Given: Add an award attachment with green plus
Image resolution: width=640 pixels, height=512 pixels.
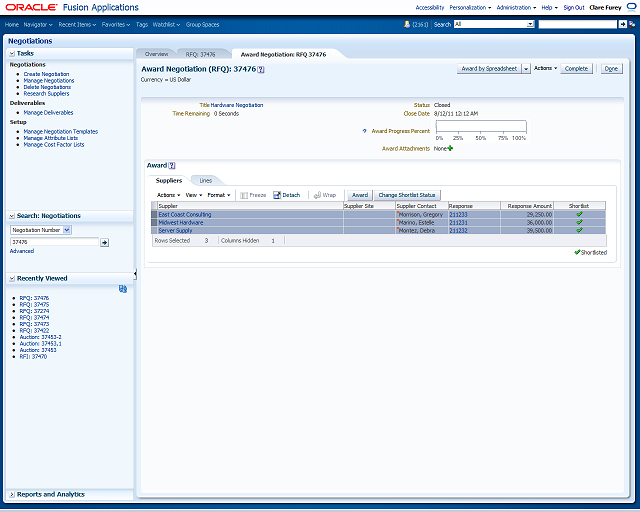Looking at the screenshot, I should coord(450,148).
